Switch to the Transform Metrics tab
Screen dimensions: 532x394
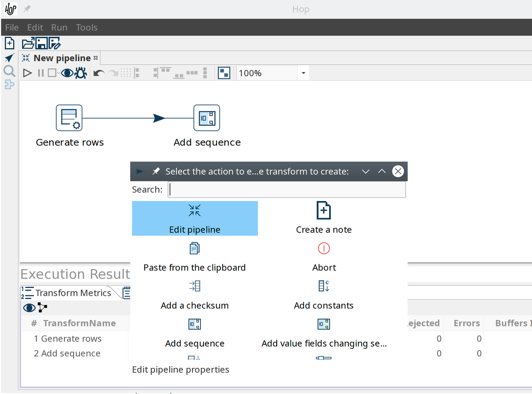tap(66, 293)
